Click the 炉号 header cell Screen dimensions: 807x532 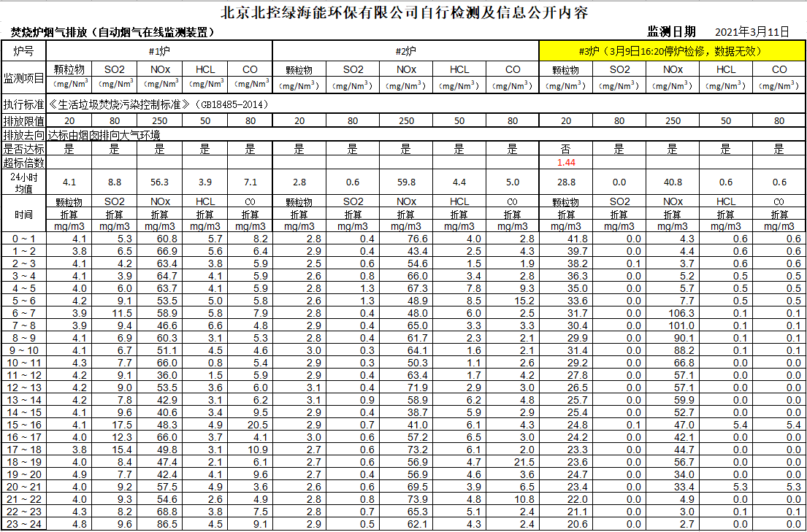tap(23, 51)
